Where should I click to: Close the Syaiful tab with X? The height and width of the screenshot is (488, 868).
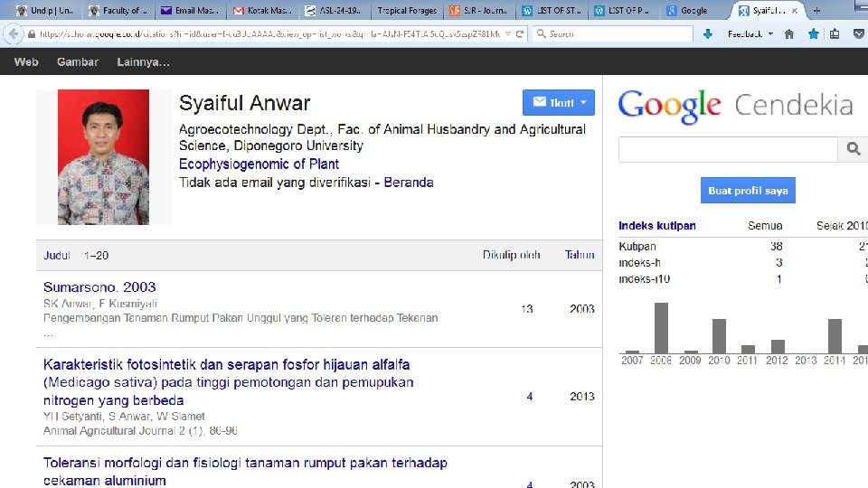click(x=795, y=11)
